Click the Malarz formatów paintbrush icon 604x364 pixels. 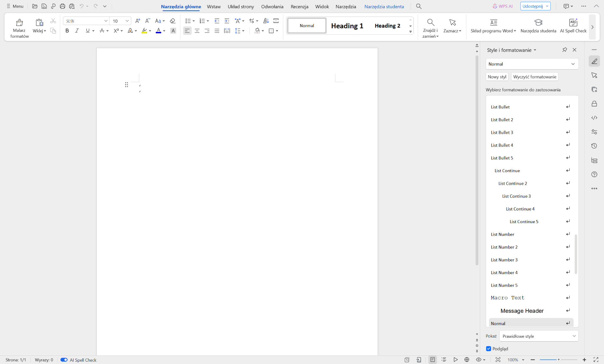tap(19, 22)
